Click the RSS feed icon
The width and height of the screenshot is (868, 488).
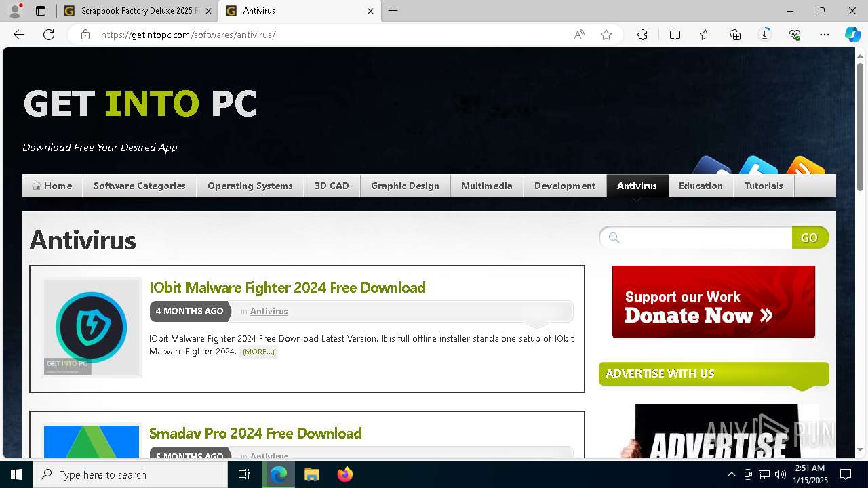[806, 165]
